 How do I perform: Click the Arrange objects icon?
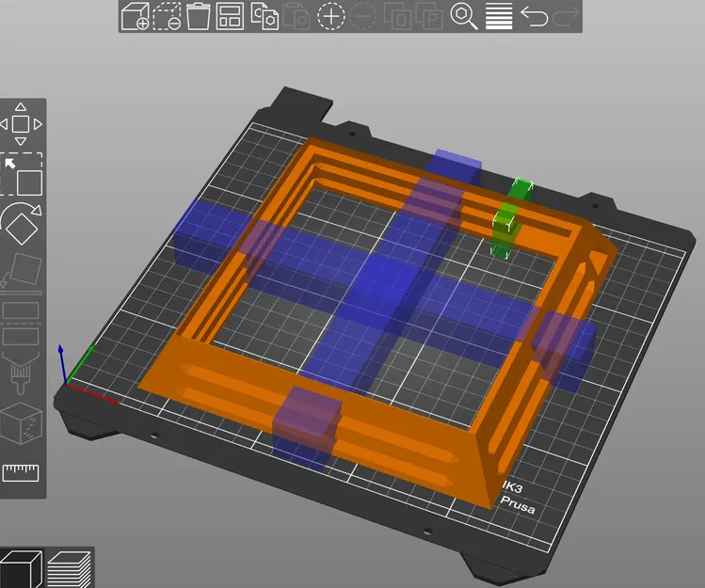point(230,16)
